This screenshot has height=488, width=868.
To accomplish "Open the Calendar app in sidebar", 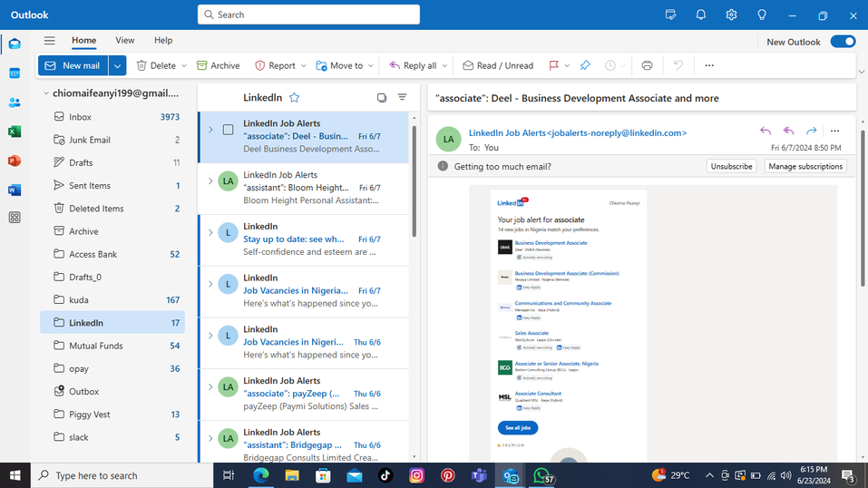I will (x=15, y=73).
